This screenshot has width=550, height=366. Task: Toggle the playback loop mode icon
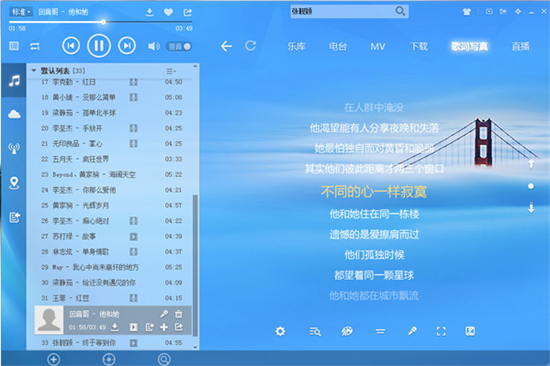pos(35,46)
